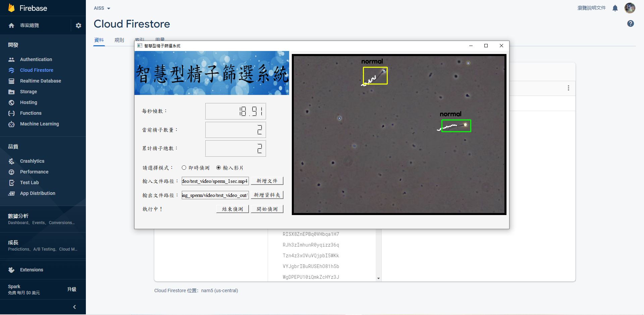Open project settings gear icon
The image size is (644, 315).
coord(78,25)
